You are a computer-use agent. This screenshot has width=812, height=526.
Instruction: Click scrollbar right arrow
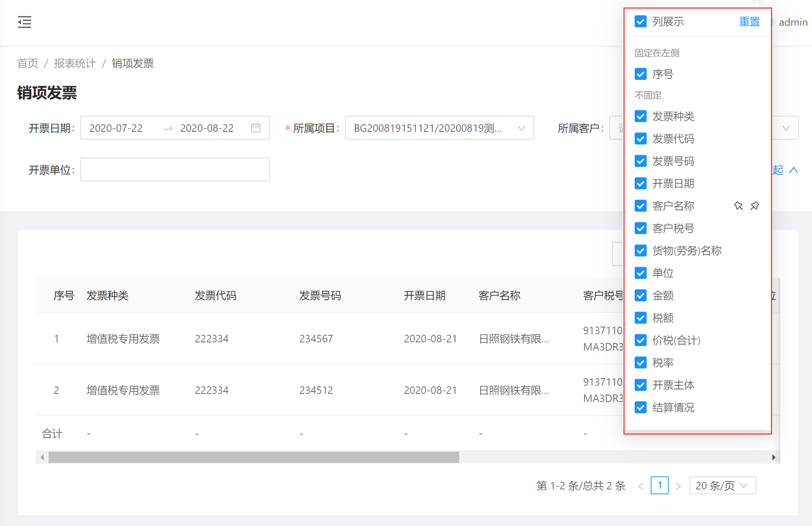pos(774,457)
